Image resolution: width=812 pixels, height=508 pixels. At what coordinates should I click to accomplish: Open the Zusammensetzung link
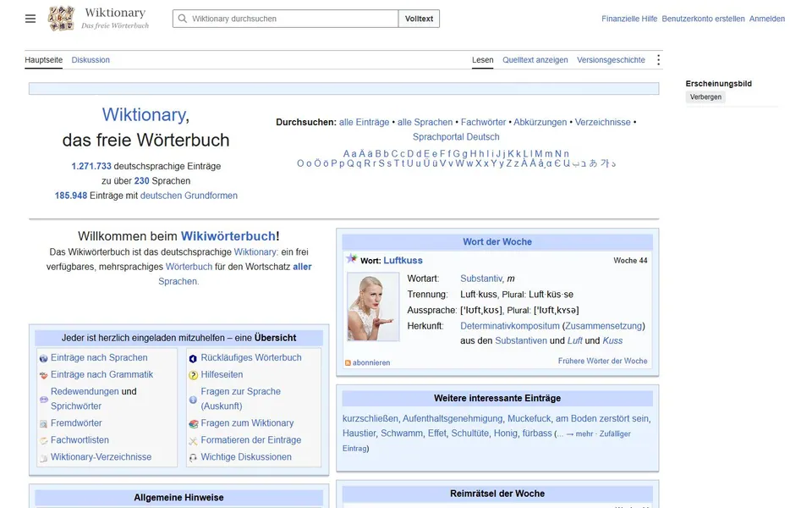click(x=604, y=326)
